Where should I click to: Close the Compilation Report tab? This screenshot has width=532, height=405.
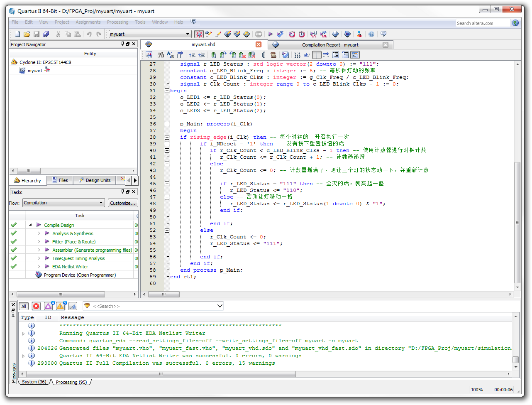coord(386,45)
